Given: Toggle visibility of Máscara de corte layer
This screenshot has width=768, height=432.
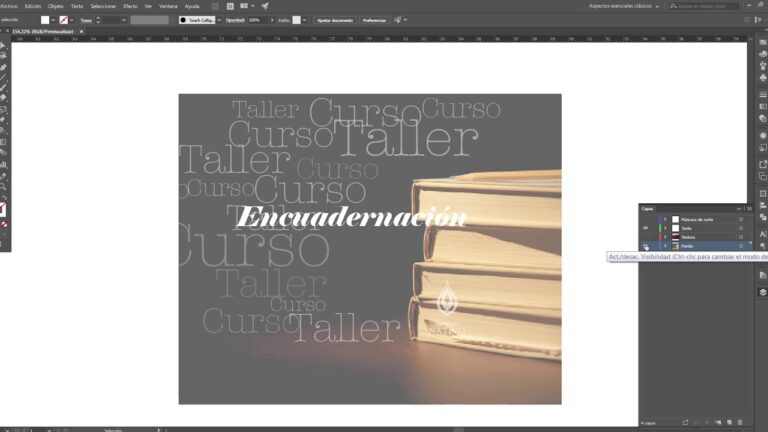Looking at the screenshot, I should (646, 219).
